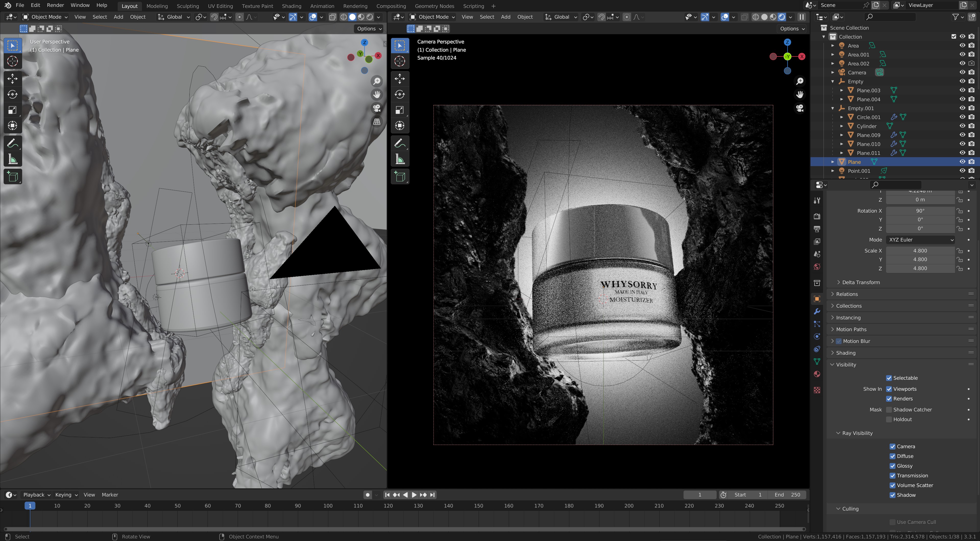Select the Measure tool in right viewport

(400, 159)
